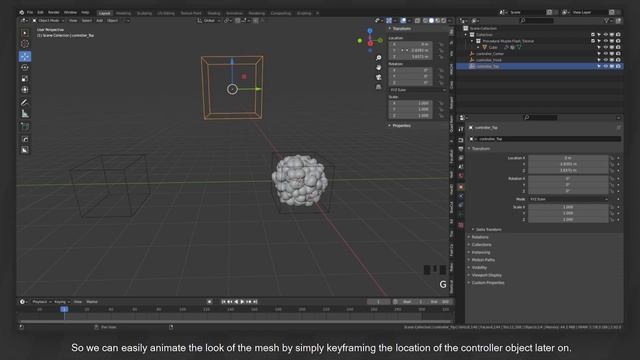Jump to timeline start frame button
Viewport: 640px width, 360px height.
click(223, 302)
